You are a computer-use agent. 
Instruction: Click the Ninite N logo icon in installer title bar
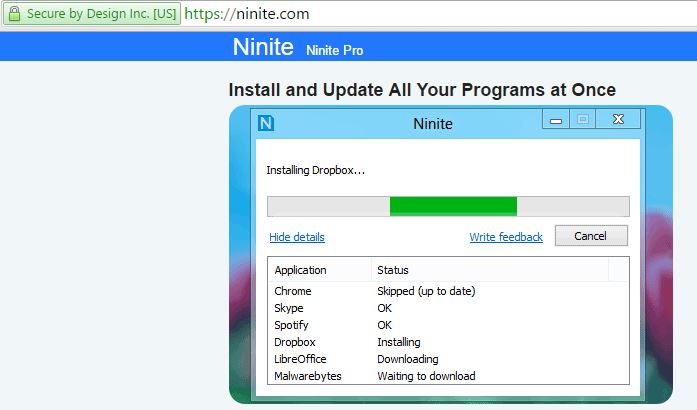pos(266,123)
